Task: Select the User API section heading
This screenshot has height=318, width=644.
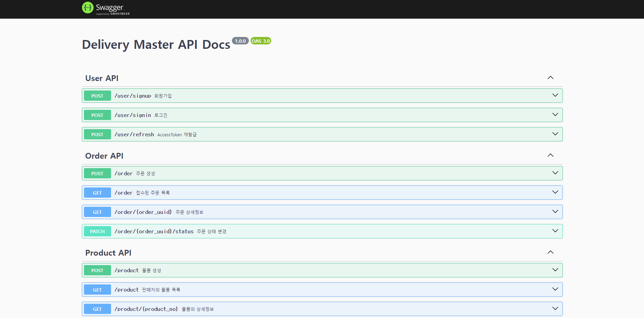Action: 102,78
